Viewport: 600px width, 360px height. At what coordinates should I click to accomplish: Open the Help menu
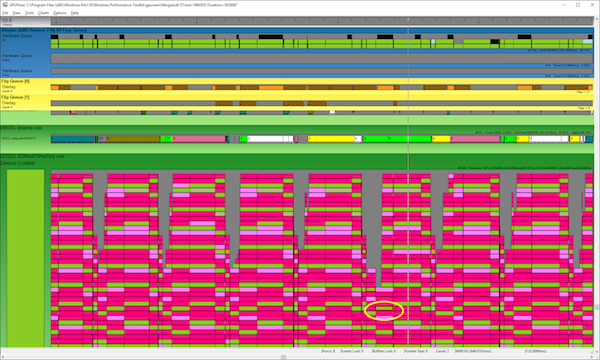pyautogui.click(x=75, y=13)
